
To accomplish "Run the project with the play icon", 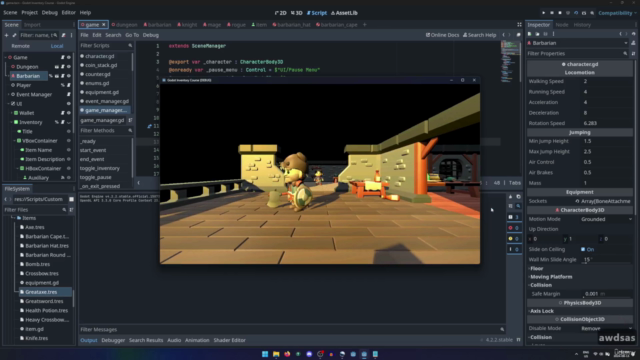I will [x=544, y=13].
